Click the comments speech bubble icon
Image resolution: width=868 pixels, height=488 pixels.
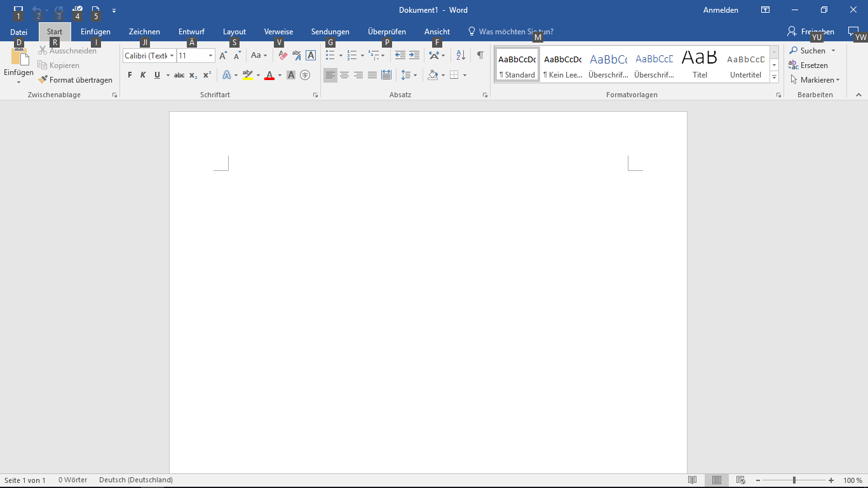pyautogui.click(x=853, y=31)
